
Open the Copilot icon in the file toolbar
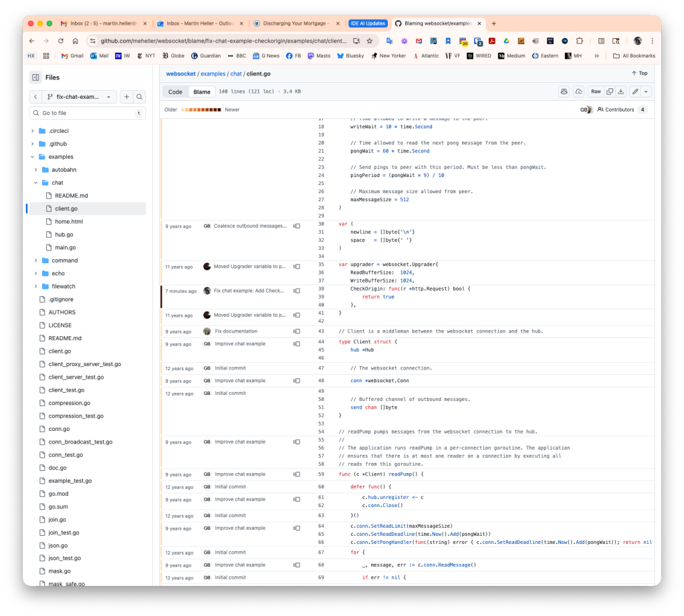[564, 91]
